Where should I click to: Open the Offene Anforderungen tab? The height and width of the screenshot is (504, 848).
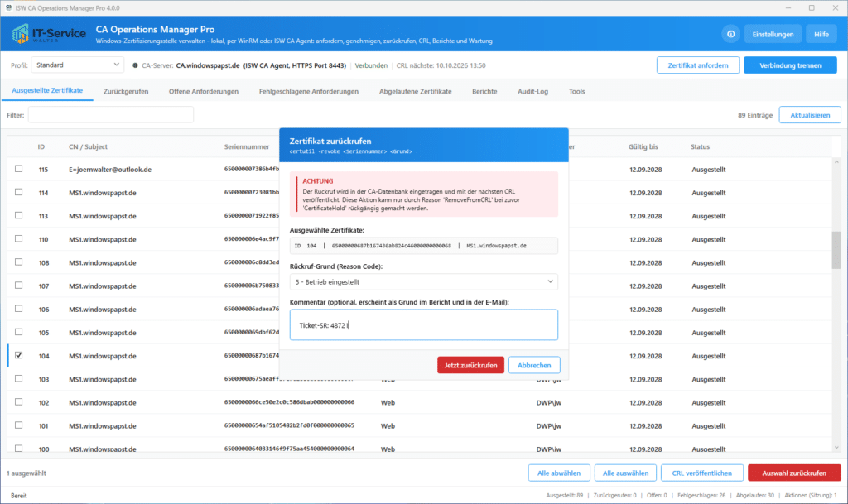204,91
